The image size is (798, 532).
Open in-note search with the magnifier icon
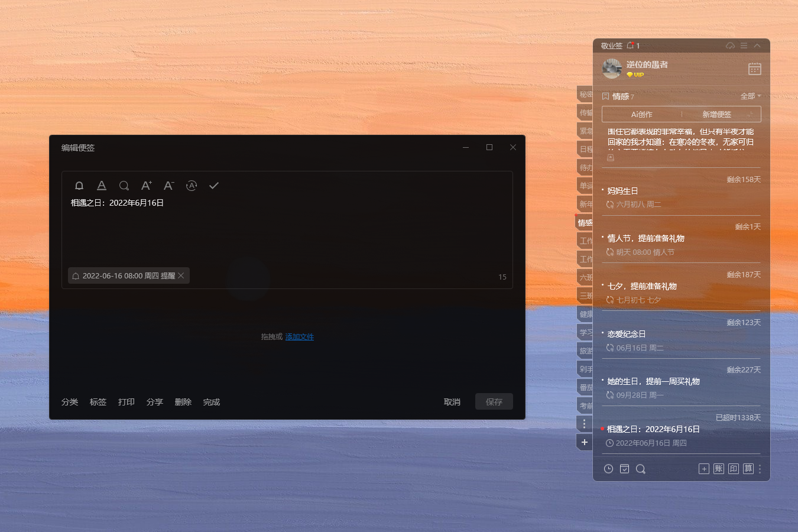pyautogui.click(x=124, y=185)
